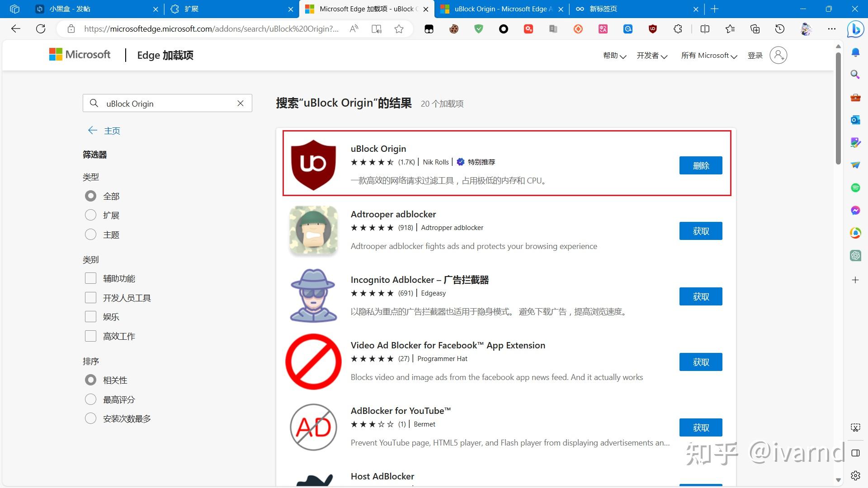868x488 pixels.
Task: Expand the 帮助 dropdown menu
Action: pyautogui.click(x=614, y=56)
